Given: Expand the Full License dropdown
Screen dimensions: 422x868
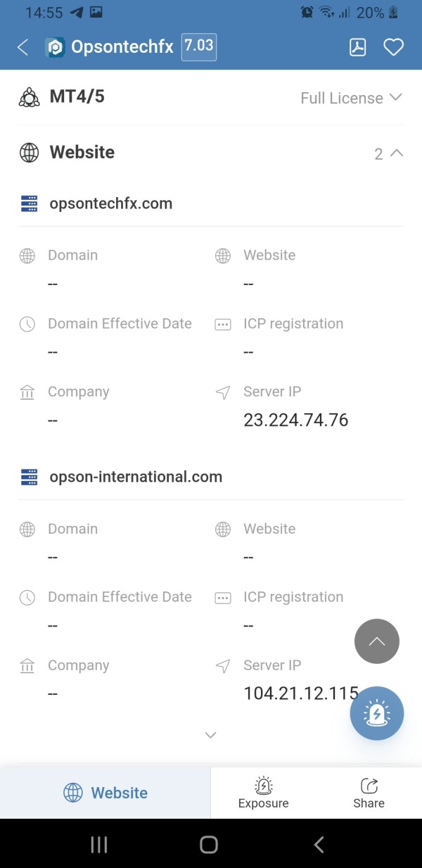Looking at the screenshot, I should [351, 98].
